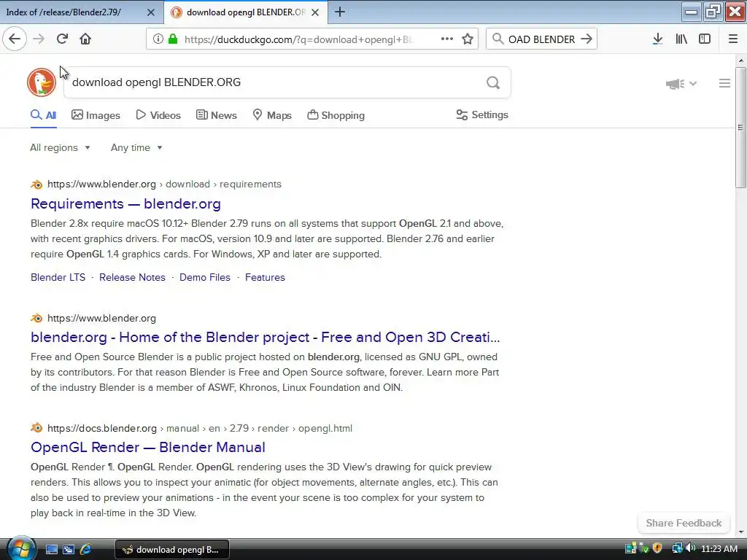
Task: Follow the Blender LTS sitelink
Action: pos(58,277)
